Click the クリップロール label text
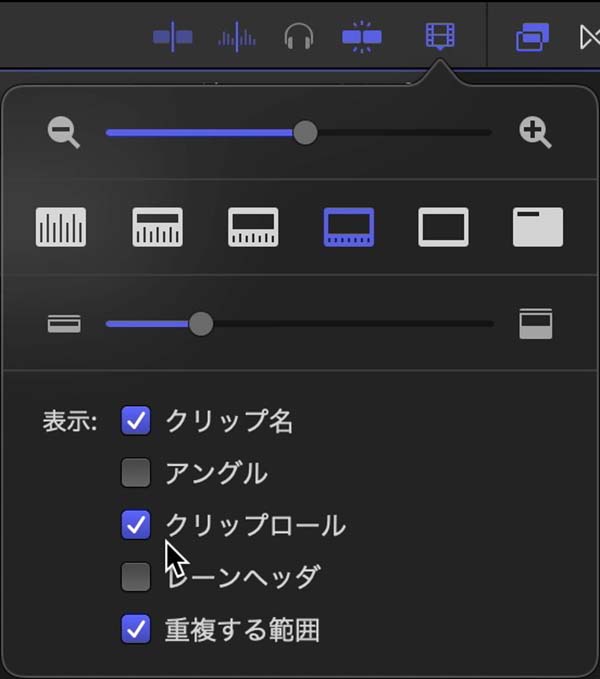The image size is (600, 679). pyautogui.click(x=256, y=525)
